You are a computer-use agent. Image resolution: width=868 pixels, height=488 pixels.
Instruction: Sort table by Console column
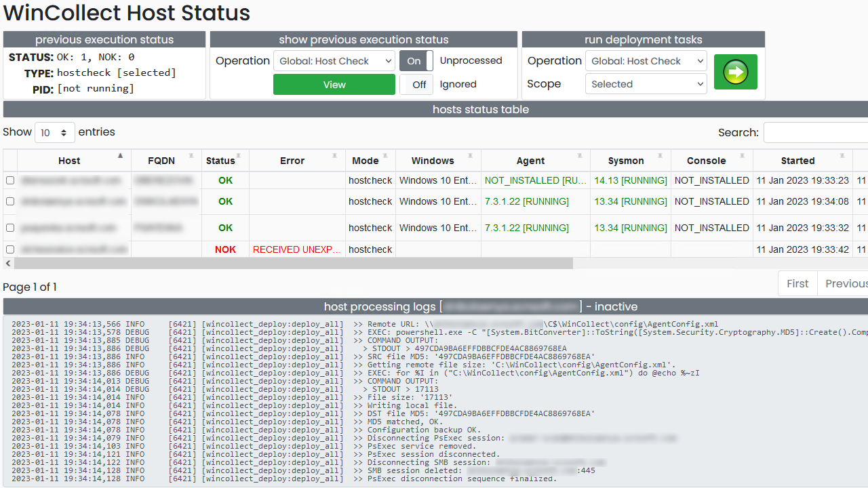706,161
